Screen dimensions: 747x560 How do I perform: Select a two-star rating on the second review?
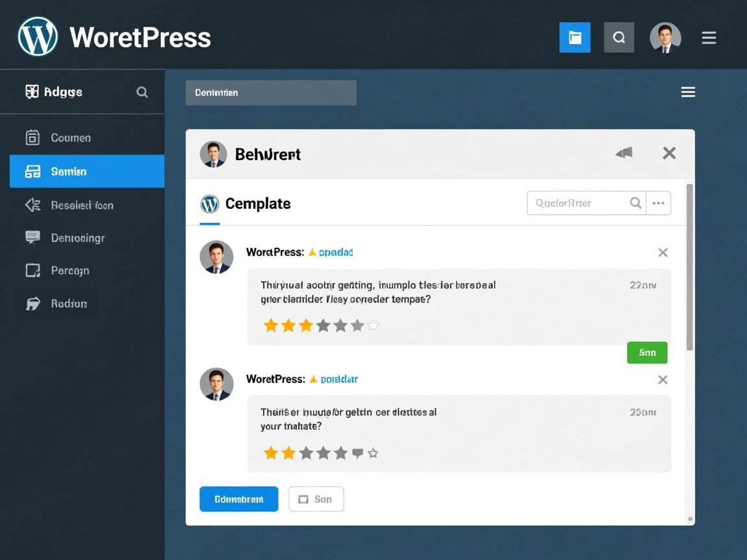pyautogui.click(x=288, y=453)
